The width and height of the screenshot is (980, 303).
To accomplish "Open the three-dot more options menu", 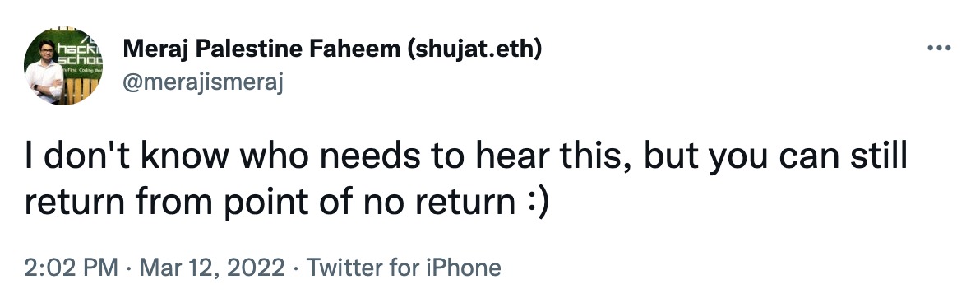I will point(939,49).
